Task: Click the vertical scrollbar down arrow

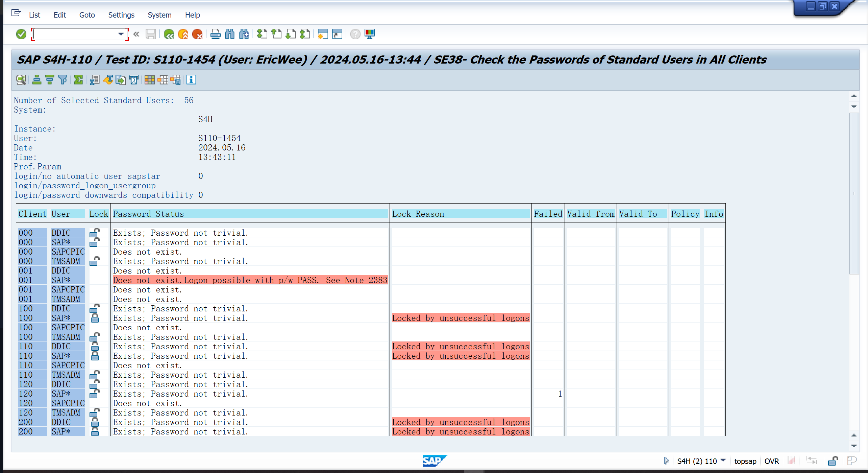Action: [854, 446]
